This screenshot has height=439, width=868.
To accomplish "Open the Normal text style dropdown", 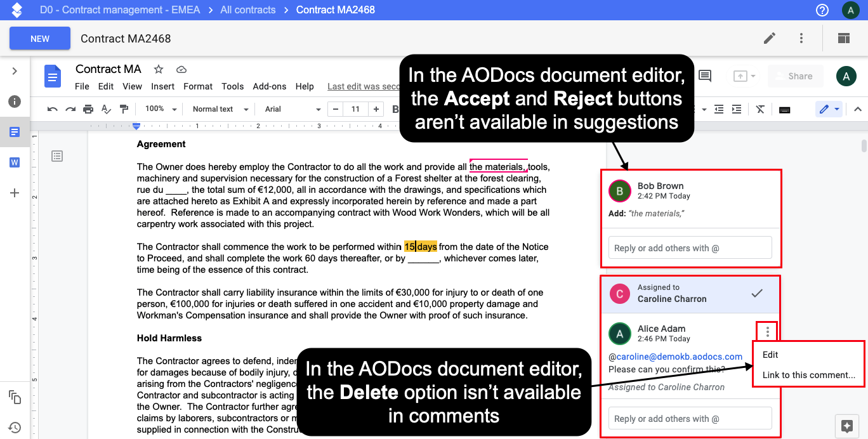I will click(220, 109).
